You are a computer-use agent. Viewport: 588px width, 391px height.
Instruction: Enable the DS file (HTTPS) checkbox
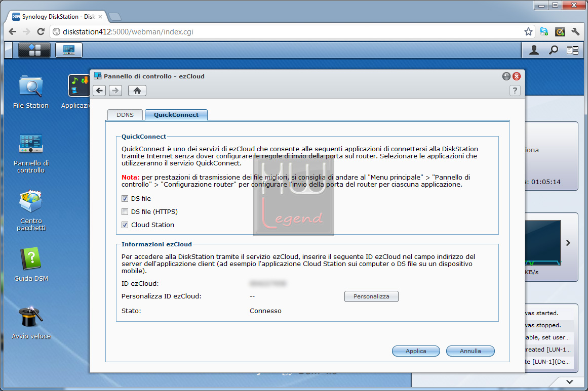tap(125, 211)
